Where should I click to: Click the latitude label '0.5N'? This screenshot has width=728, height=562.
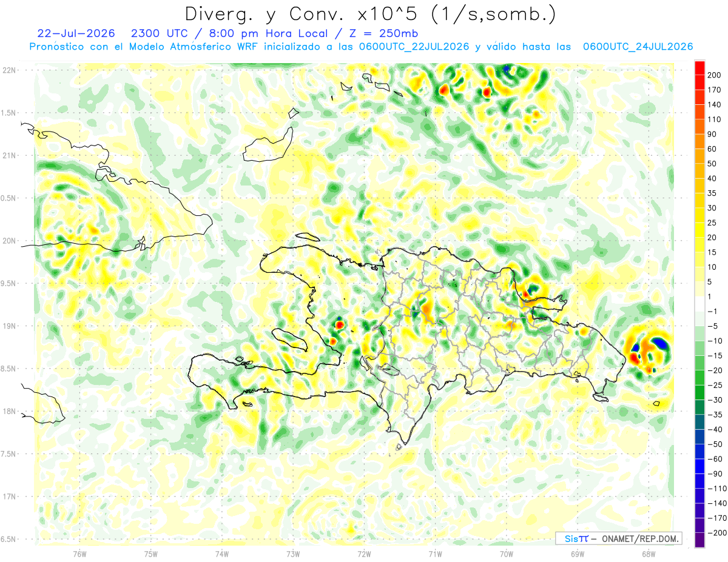tap(9, 198)
